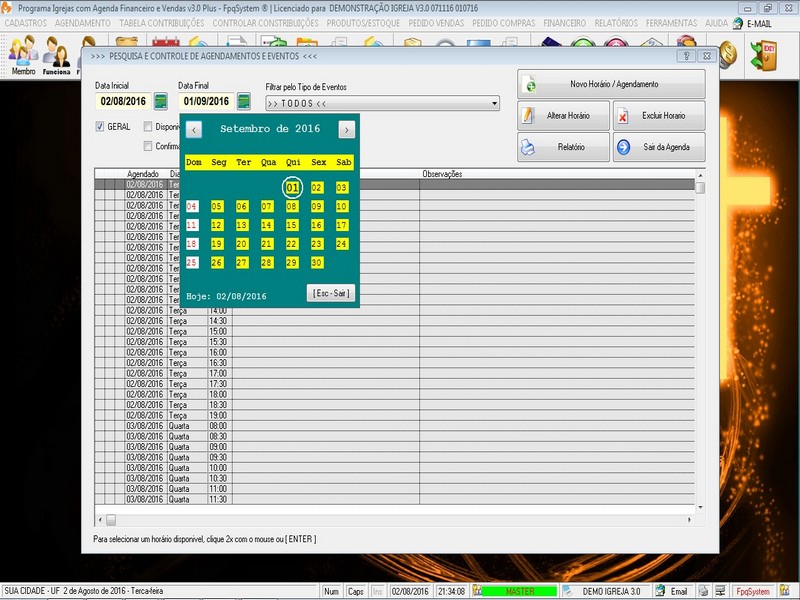Open the CONTROLAR CONSTRIBUIÇÕES menu
Image resolution: width=800 pixels, height=600 pixels.
[265, 23]
